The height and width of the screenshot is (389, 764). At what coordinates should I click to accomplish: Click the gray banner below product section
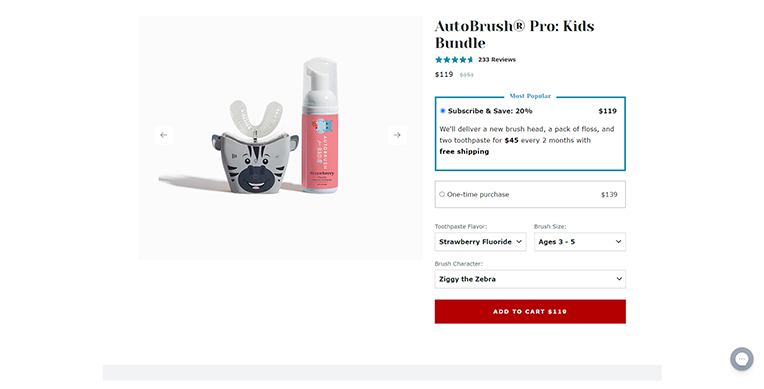pos(382,373)
